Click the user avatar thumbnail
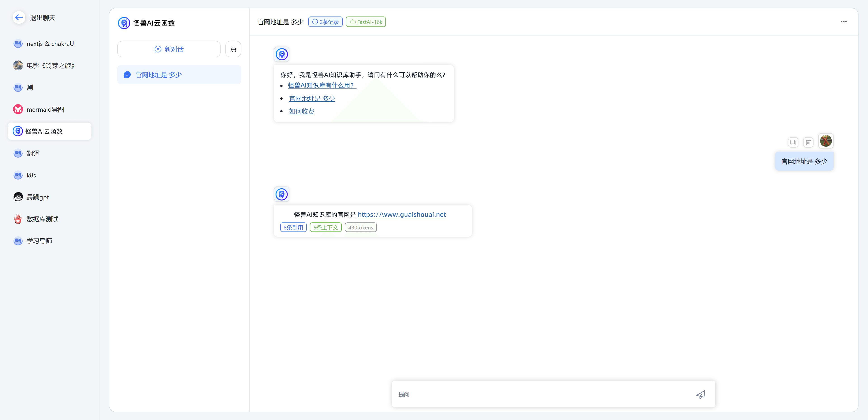 coord(826,141)
